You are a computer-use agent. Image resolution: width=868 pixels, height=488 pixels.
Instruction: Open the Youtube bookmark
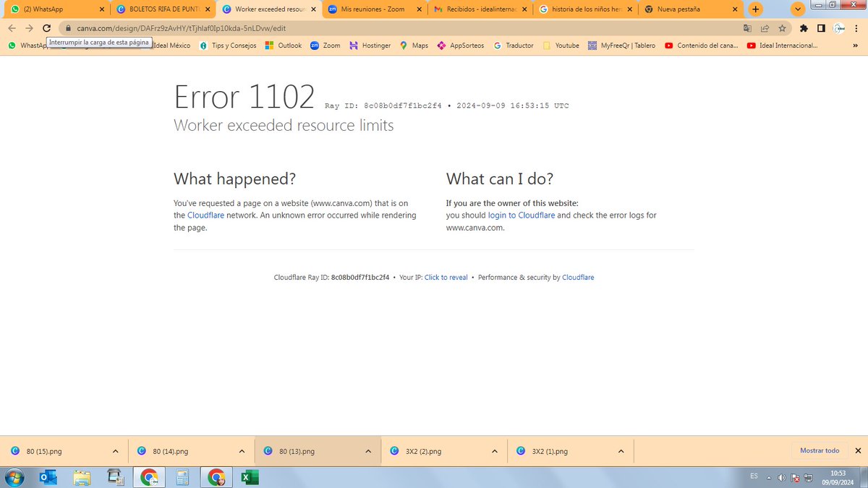pos(561,46)
